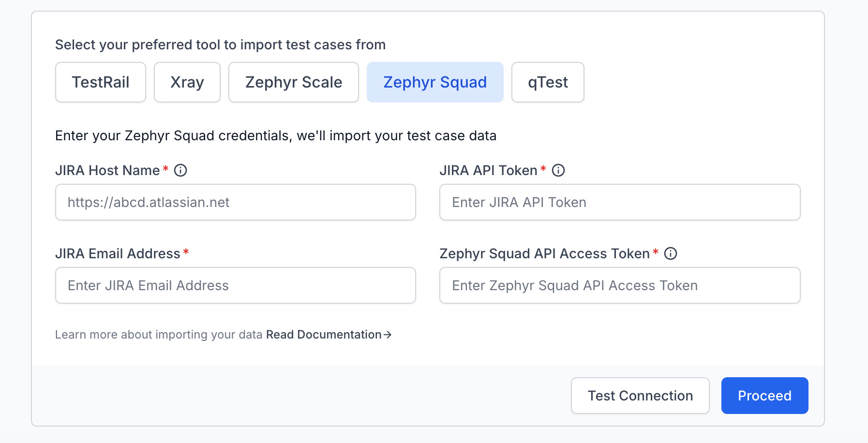This screenshot has width=868, height=443.
Task: Open the Read Documentation link
Action: point(329,335)
